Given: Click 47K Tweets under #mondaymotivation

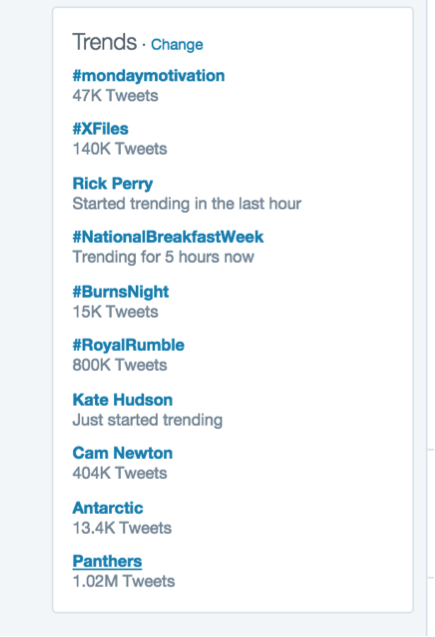Looking at the screenshot, I should point(115,96).
